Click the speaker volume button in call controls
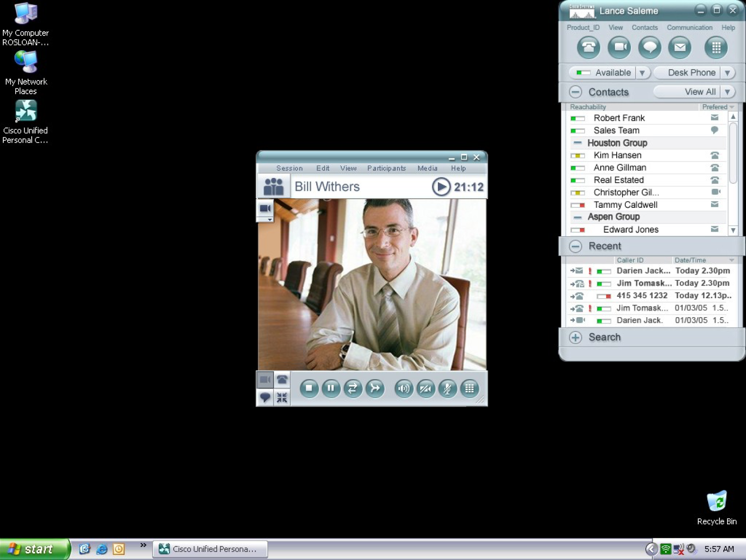746x560 pixels. pos(404,389)
